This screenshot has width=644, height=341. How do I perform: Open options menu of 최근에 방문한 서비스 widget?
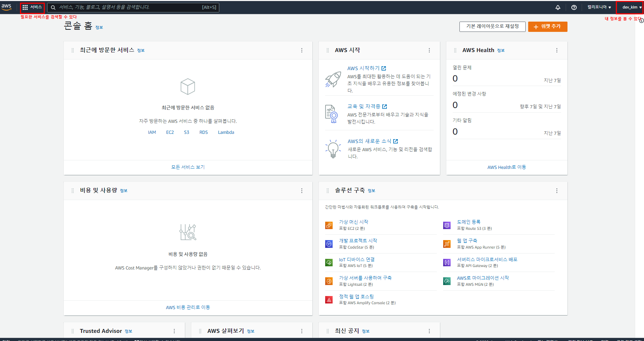pos(302,50)
